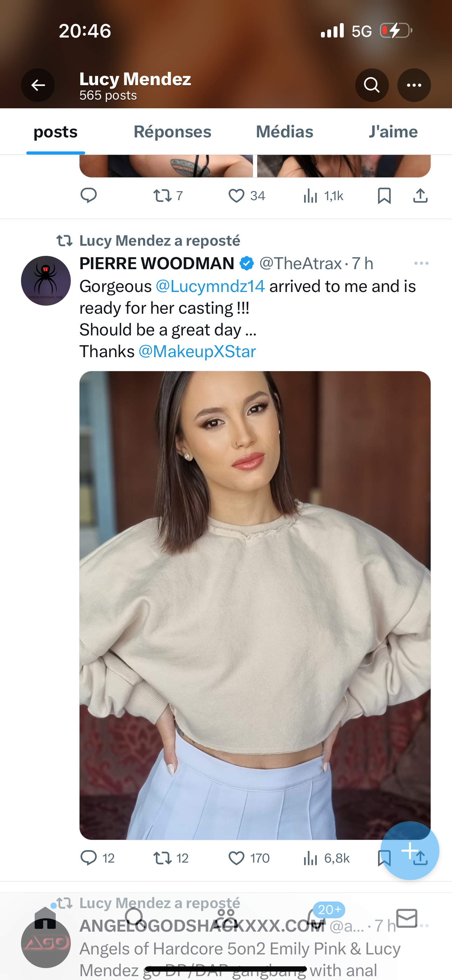Image resolution: width=452 pixels, height=980 pixels.
Task: Switch to the Réponses tab
Action: [172, 132]
